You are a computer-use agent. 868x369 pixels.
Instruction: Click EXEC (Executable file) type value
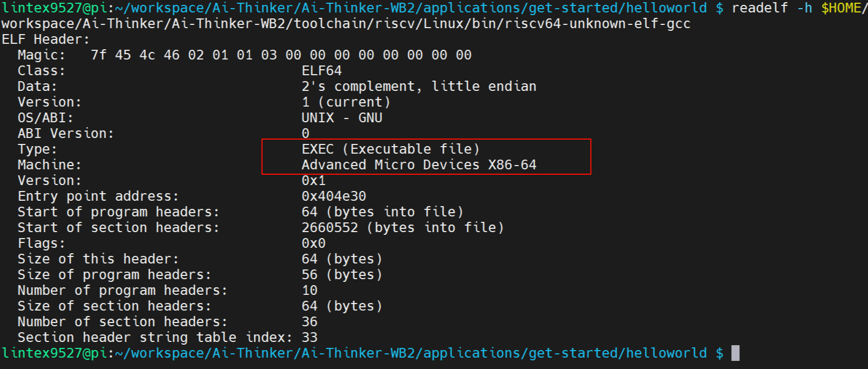click(391, 149)
